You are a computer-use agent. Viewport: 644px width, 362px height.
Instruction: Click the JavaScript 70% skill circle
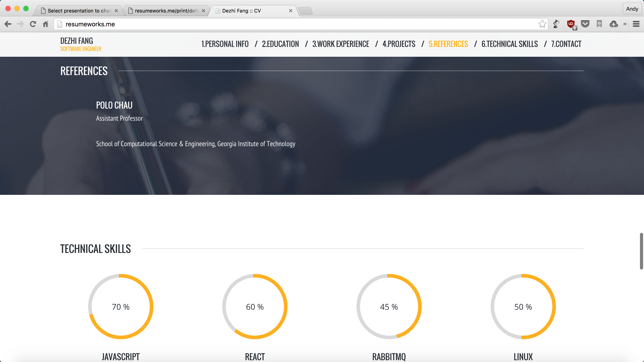pyautogui.click(x=121, y=307)
